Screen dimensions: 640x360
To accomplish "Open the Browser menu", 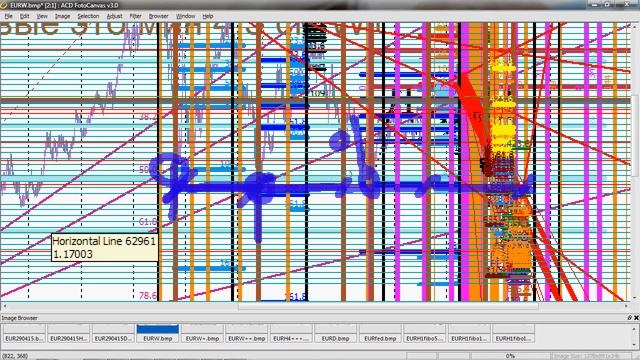I will click(158, 16).
